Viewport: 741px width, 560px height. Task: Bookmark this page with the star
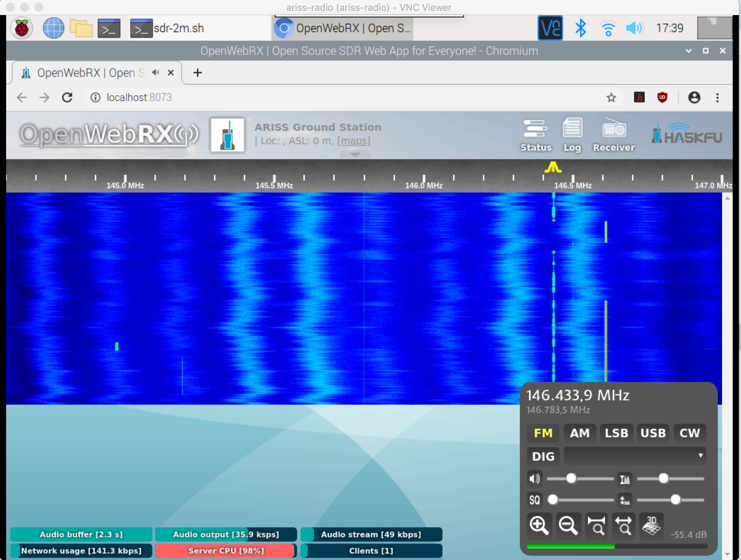[611, 97]
